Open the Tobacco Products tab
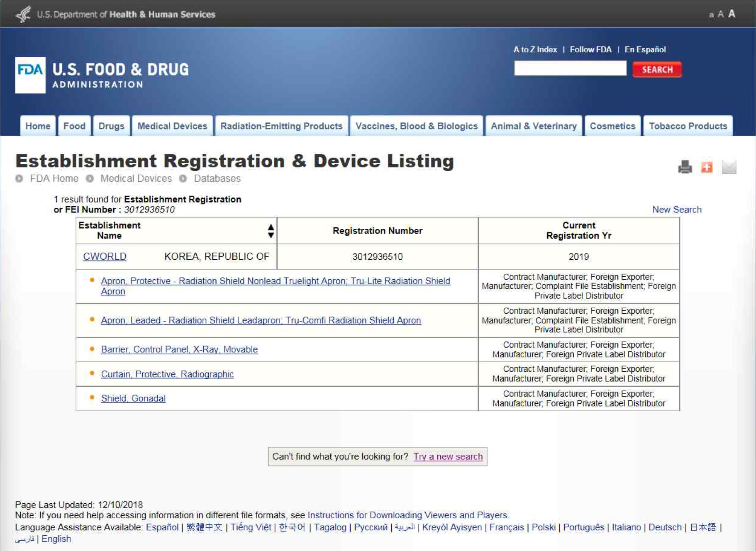The width and height of the screenshot is (756, 551). [x=688, y=126]
